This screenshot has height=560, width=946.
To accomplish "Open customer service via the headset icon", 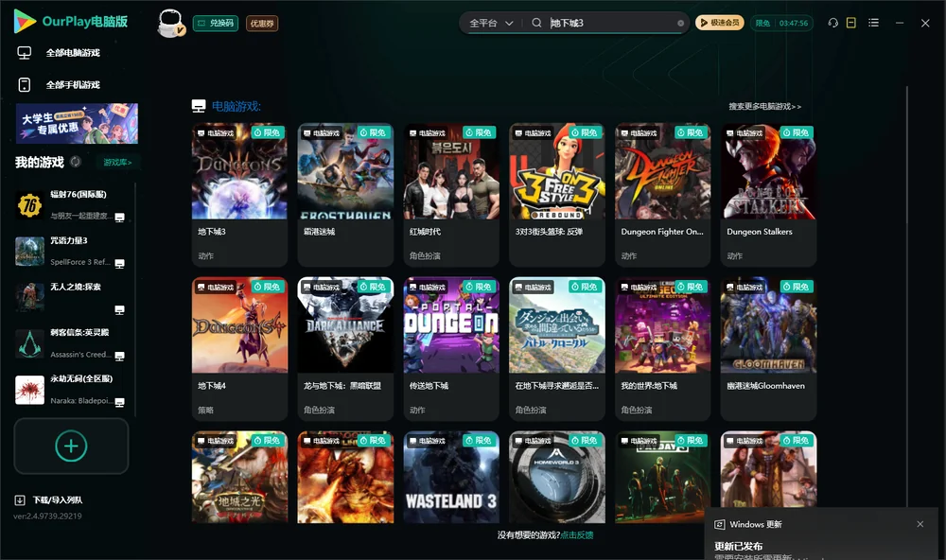I will pos(833,23).
